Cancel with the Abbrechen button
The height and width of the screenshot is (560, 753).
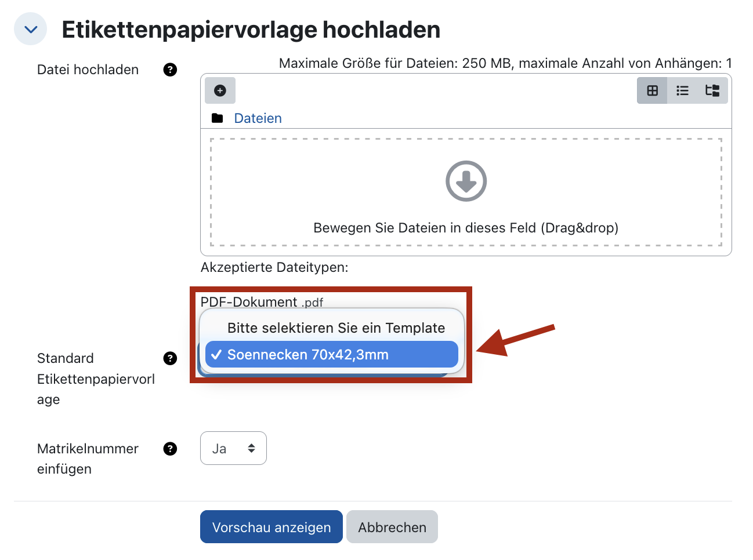[392, 526]
